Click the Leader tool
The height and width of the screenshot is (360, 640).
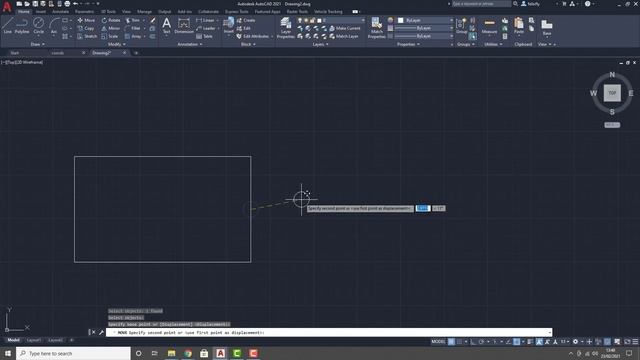(x=206, y=28)
